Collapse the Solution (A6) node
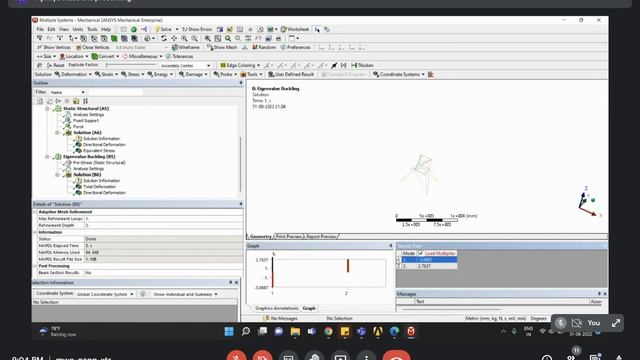The height and width of the screenshot is (360, 640). pyautogui.click(x=57, y=133)
